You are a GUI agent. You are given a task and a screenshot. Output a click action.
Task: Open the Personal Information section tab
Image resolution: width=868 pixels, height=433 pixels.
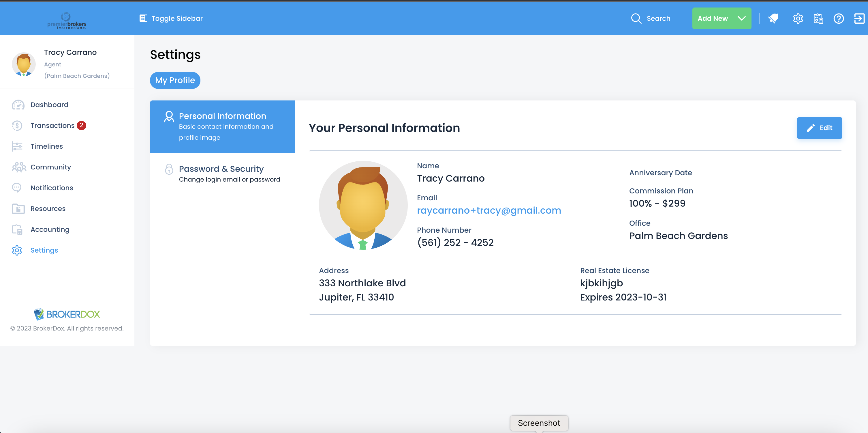click(222, 127)
